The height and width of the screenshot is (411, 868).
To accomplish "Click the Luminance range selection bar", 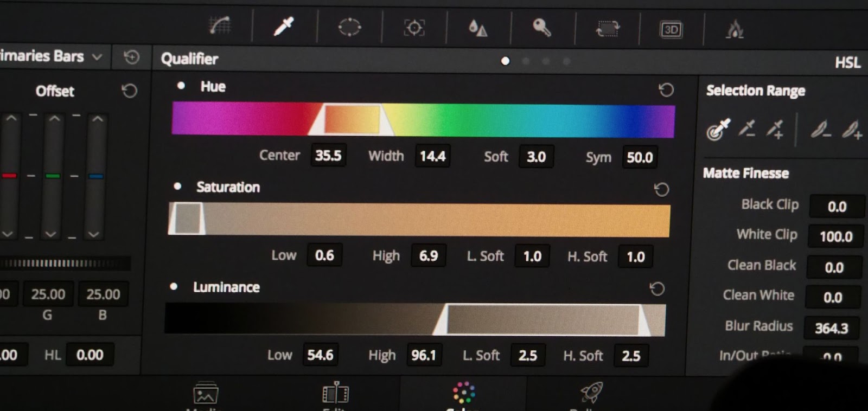I will pyautogui.click(x=542, y=320).
